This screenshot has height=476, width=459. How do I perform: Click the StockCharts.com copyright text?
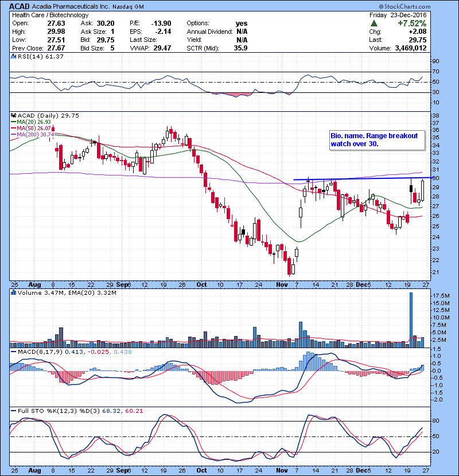(404, 6)
